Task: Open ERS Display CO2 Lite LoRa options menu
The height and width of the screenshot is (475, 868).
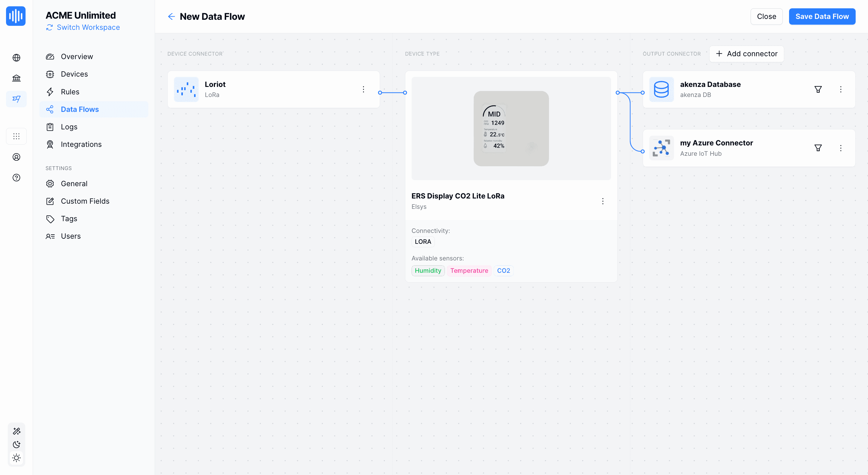Action: (x=602, y=201)
